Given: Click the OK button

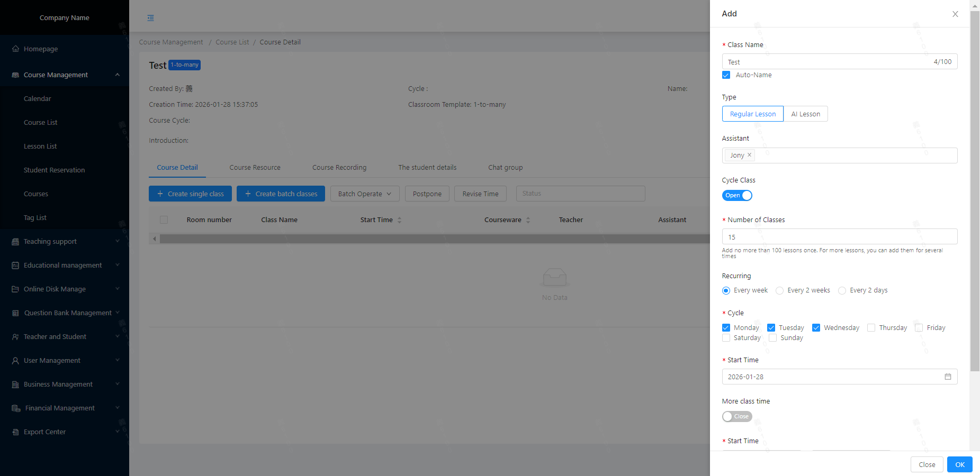Looking at the screenshot, I should pos(959,464).
